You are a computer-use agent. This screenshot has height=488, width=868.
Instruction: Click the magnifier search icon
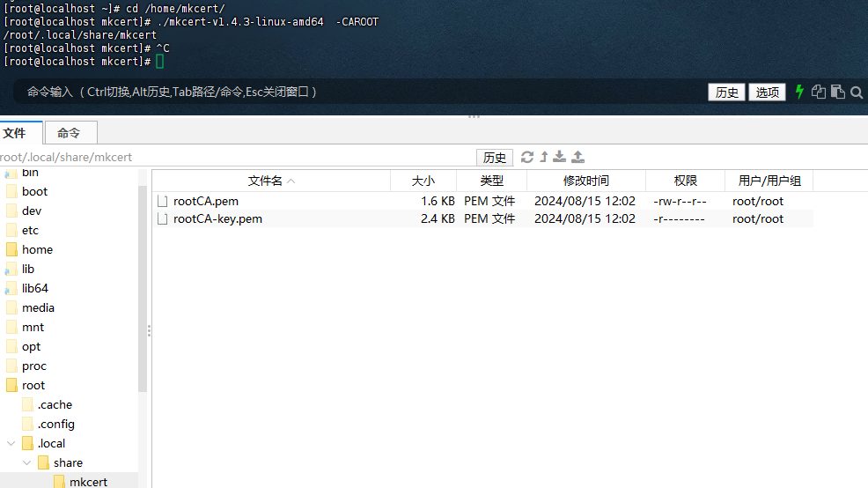[856, 92]
